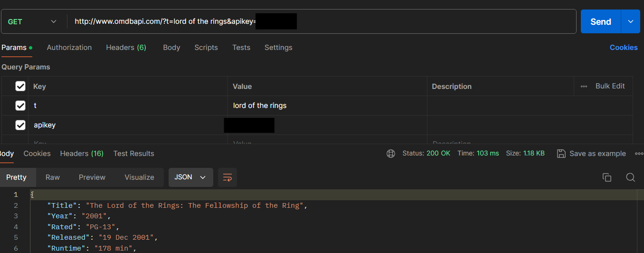Click the 'lord of the rings' value cell
The image size is (644, 253).
point(327,106)
